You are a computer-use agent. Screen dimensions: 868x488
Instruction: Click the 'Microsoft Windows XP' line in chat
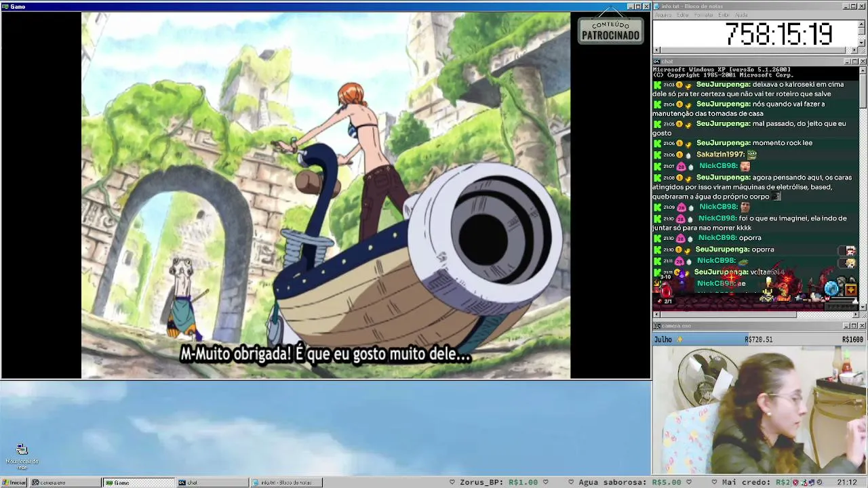pos(722,69)
